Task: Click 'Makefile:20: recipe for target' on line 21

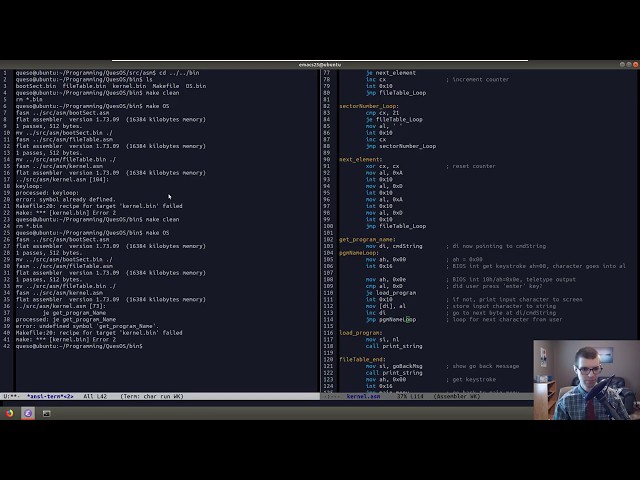Action: 99,206
